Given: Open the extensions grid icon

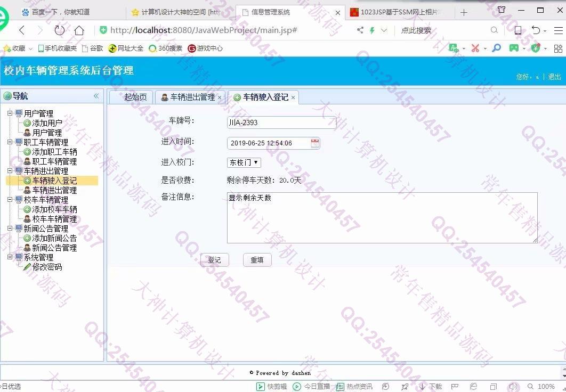Looking at the screenshot, I should (558, 48).
